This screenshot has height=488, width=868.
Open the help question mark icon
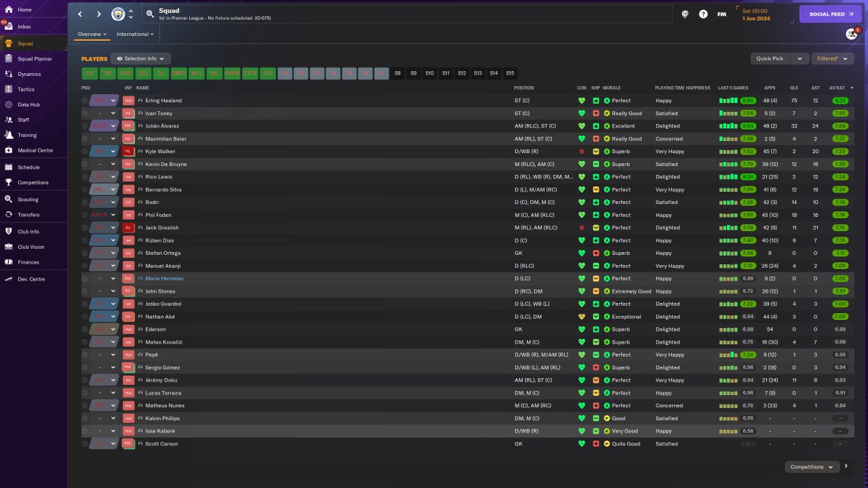(703, 14)
